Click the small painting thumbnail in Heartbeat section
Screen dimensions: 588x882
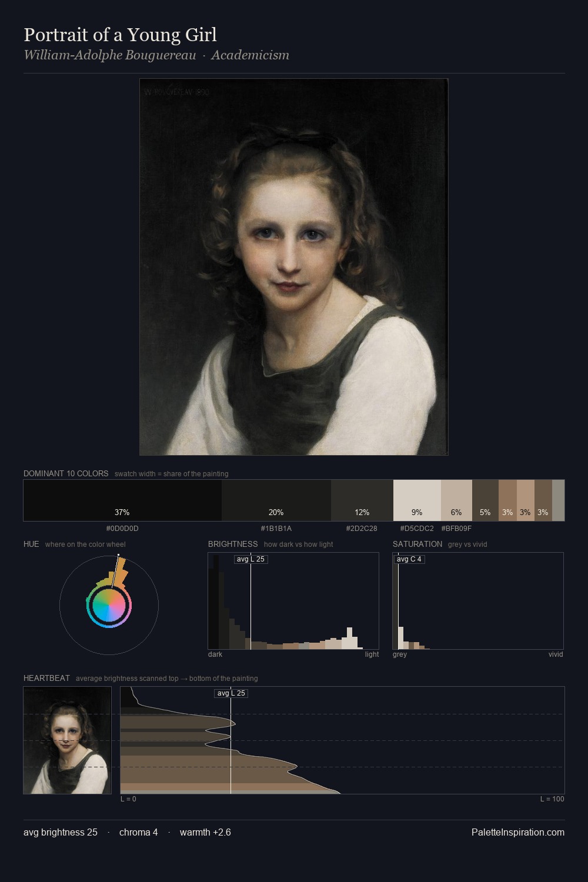[x=67, y=740]
